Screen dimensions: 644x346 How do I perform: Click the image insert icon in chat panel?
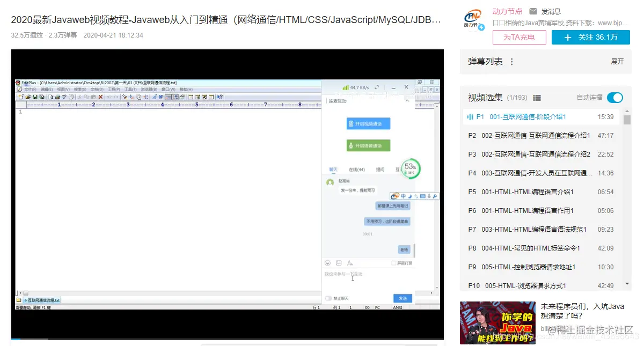(339, 263)
